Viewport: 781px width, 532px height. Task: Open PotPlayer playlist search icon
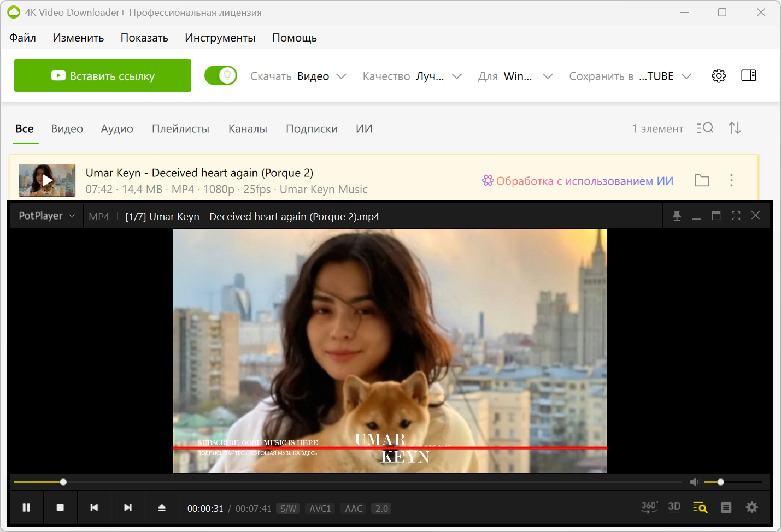click(700, 507)
